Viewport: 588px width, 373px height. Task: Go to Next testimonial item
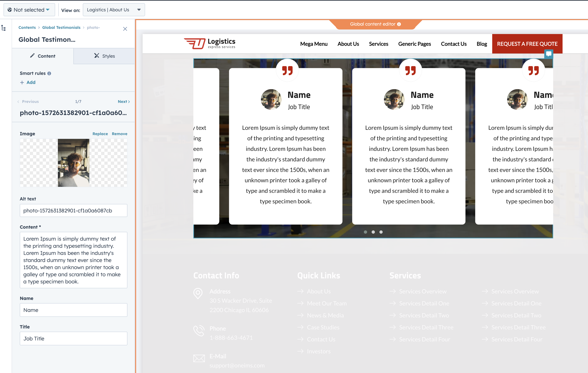click(x=123, y=102)
